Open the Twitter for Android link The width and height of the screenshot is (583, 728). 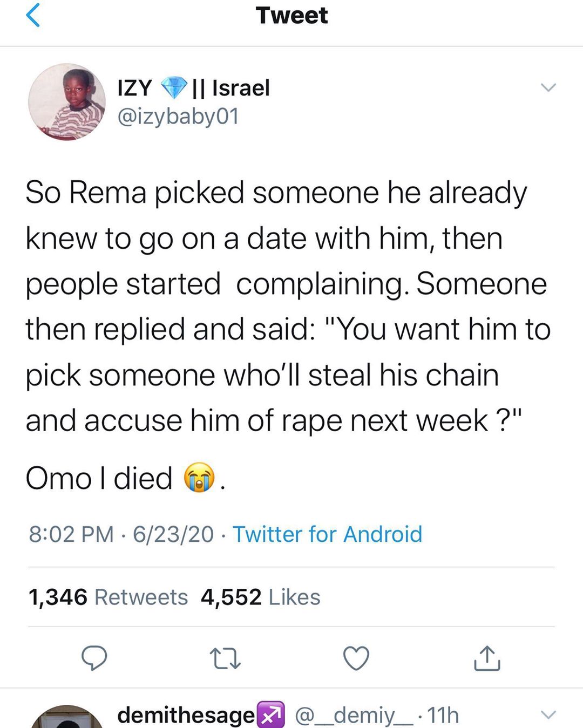pyautogui.click(x=327, y=534)
